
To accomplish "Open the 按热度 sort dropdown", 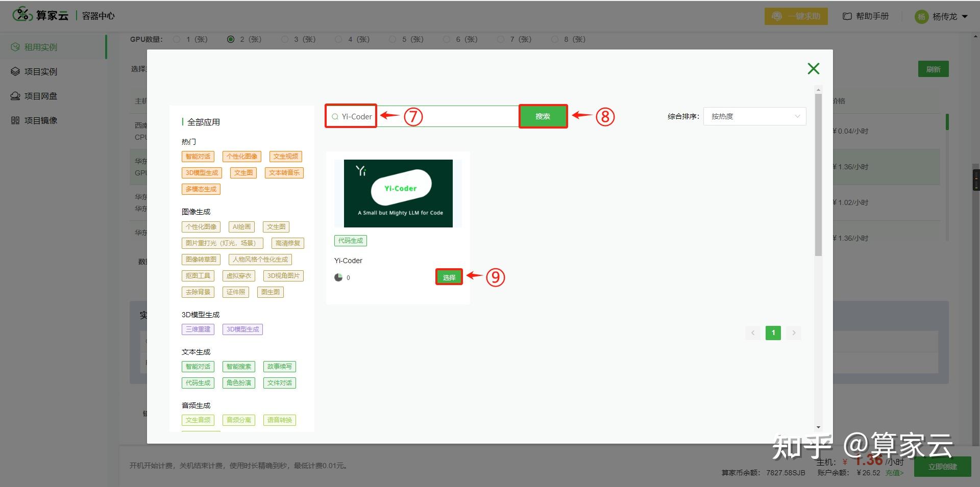I will pos(755,116).
